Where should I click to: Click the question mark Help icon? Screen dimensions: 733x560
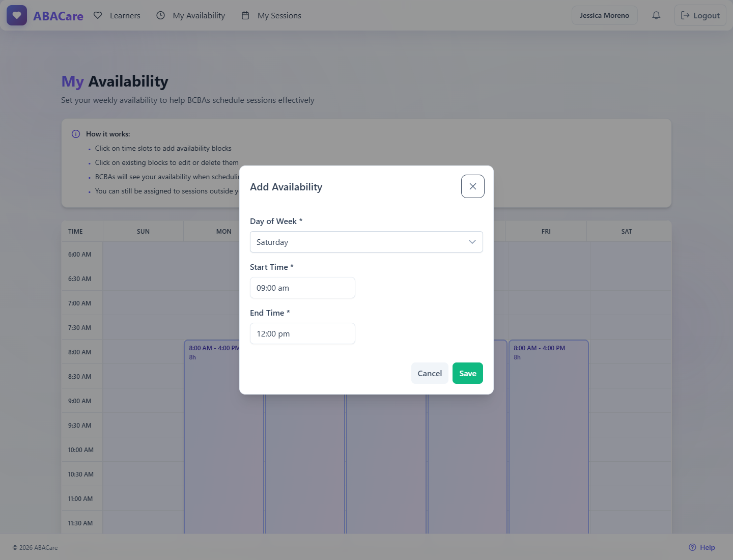pyautogui.click(x=692, y=547)
